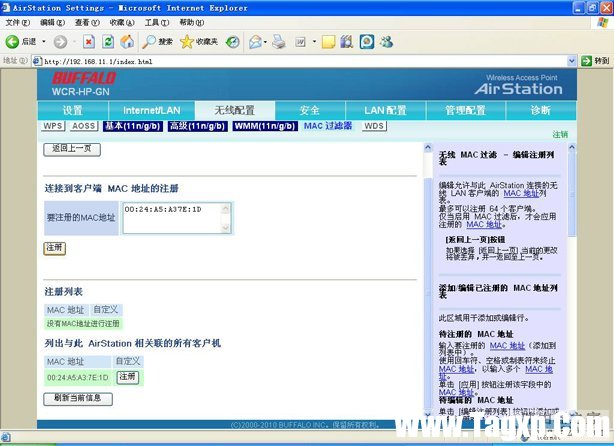614x446 pixels.
Task: Select the 无线配置 tab
Action: [235, 110]
